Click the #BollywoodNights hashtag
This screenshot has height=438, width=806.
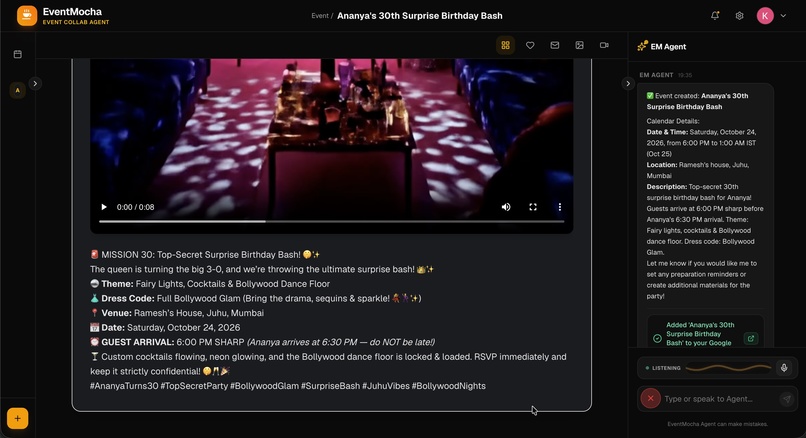coord(448,386)
